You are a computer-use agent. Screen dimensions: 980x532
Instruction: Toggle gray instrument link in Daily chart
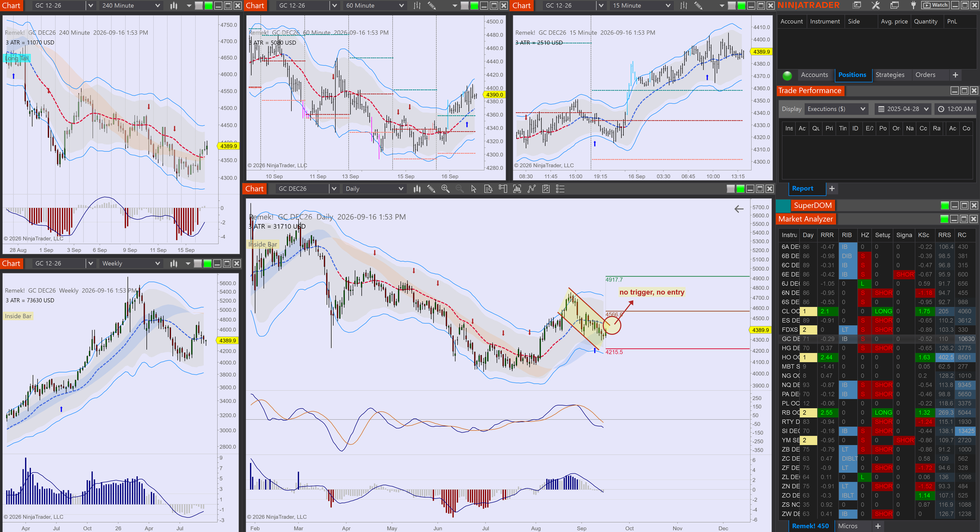click(x=731, y=189)
